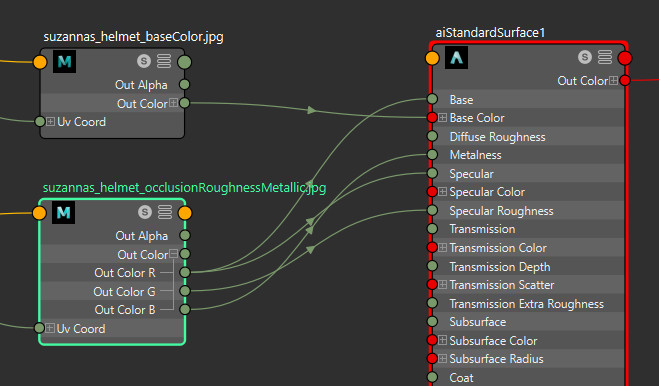The image size is (659, 386).
Task: Click Transmission input port
Action: tap(432, 229)
